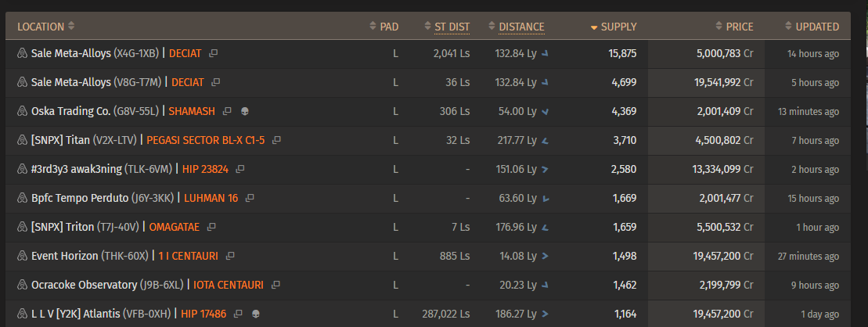The height and width of the screenshot is (327, 868).
Task: Click fleet carrier icon before Event Horizon
Action: coord(23,256)
